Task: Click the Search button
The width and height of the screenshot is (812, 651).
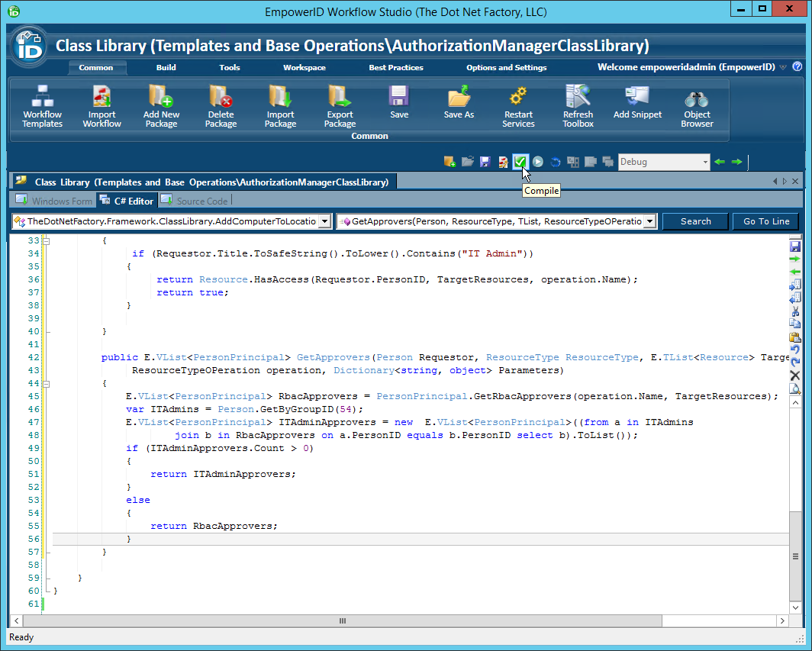Action: (x=694, y=221)
